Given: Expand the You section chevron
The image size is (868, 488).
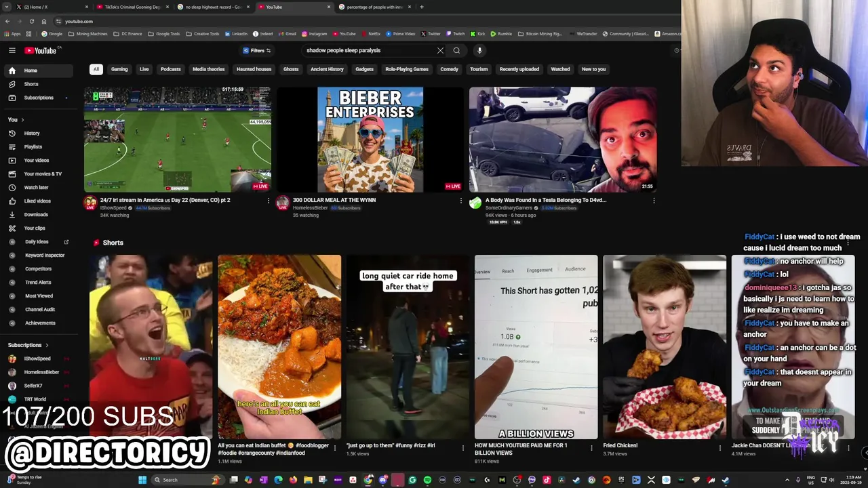Looking at the screenshot, I should (22, 120).
